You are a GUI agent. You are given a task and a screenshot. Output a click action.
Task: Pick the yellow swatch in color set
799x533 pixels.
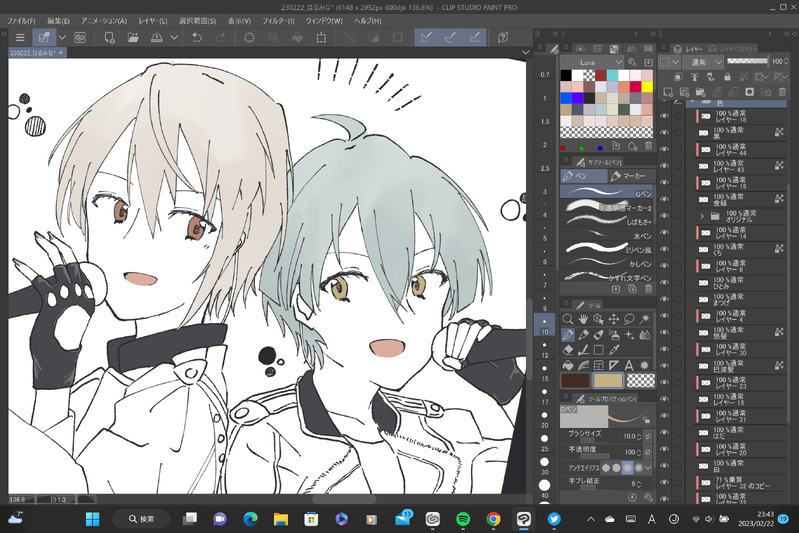pos(647,87)
